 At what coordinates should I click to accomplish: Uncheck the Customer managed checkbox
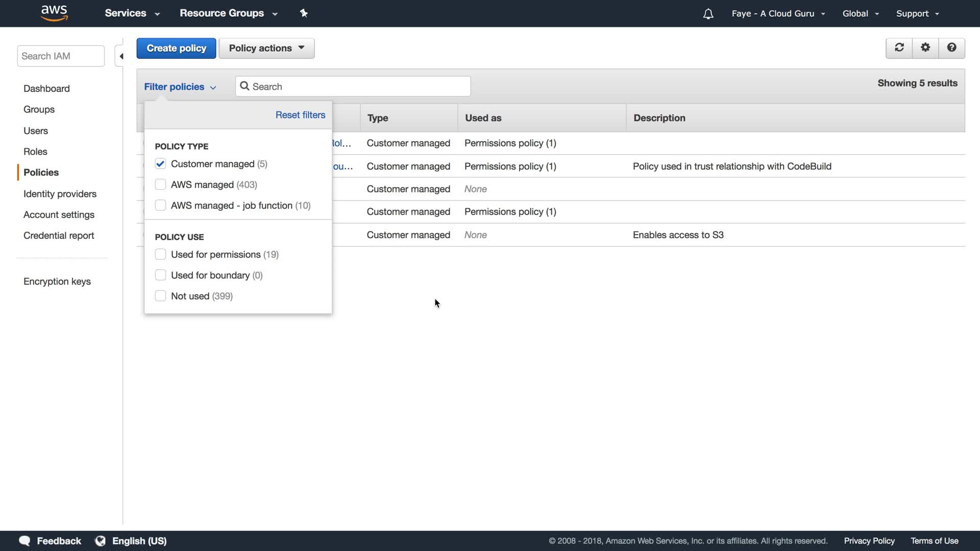(x=160, y=164)
